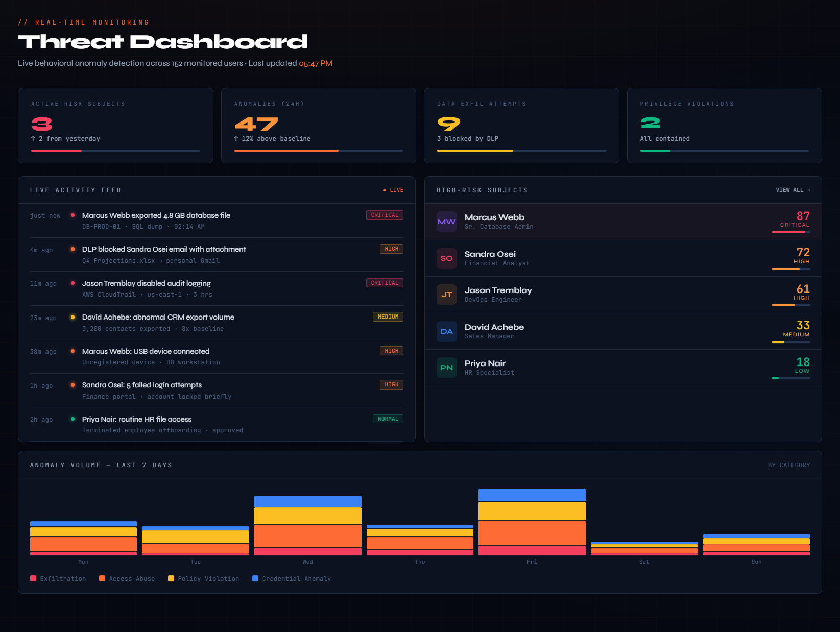Open the Anomalies (24h) stat card
Image resolution: width=840 pixels, height=632 pixels.
(x=318, y=126)
